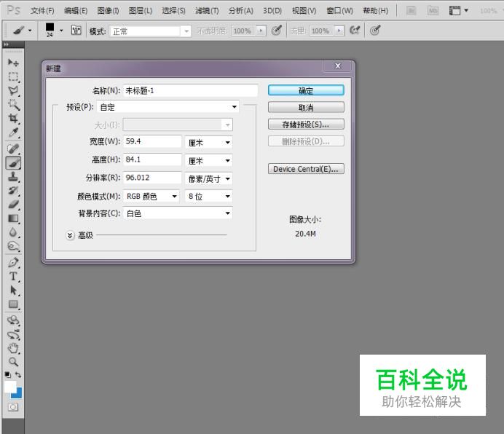Open the 图像(I) menu
The image size is (504, 434).
coord(109,11)
